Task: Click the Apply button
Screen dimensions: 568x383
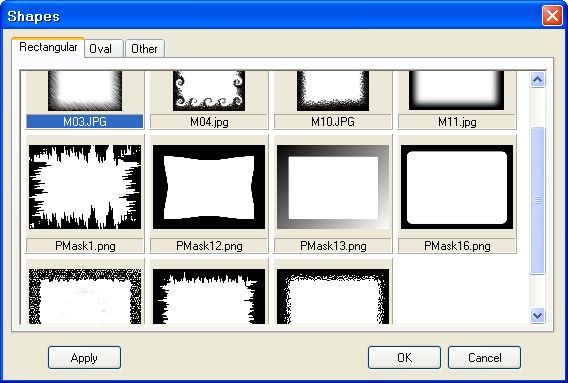Action: [84, 358]
